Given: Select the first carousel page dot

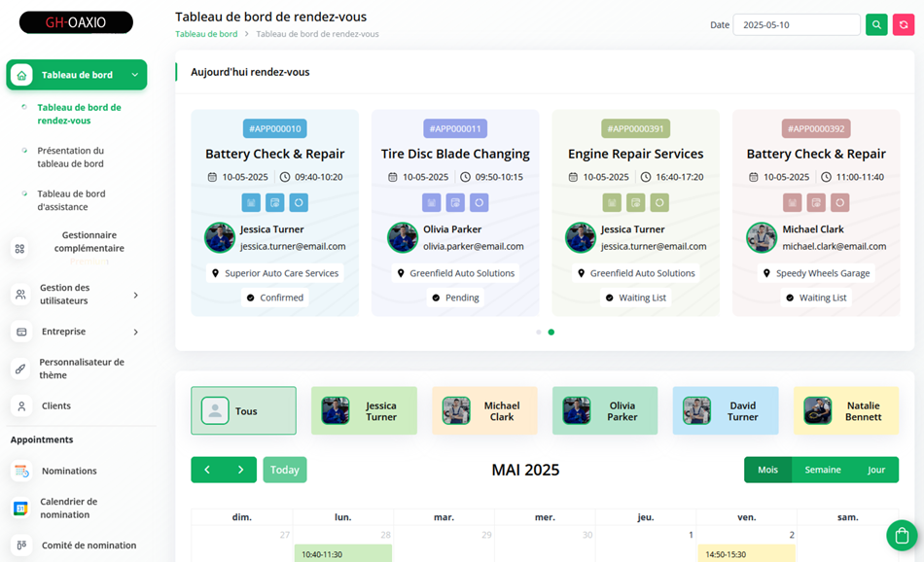Looking at the screenshot, I should tap(539, 333).
